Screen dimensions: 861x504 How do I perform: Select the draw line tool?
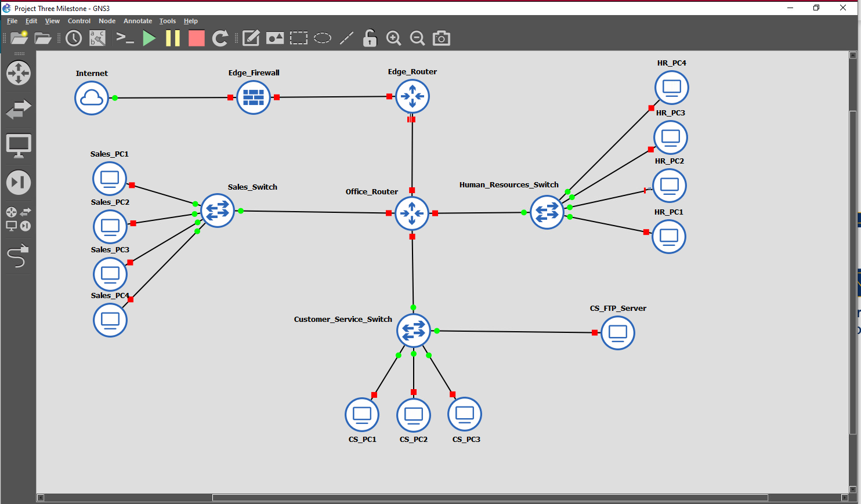pyautogui.click(x=346, y=38)
